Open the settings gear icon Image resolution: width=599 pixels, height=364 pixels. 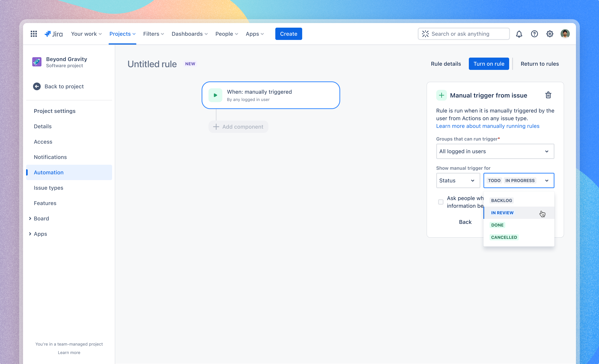click(x=550, y=34)
